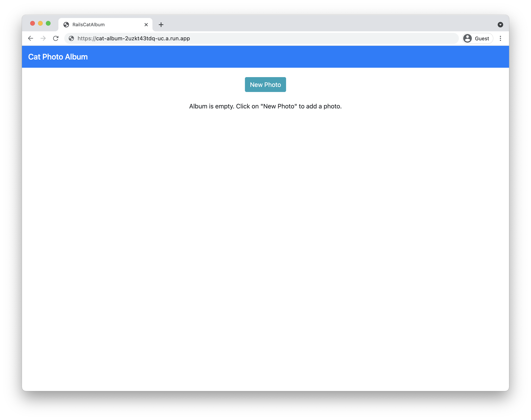Click the Guest profile icon
This screenshot has height=420, width=531.
coord(468,38)
